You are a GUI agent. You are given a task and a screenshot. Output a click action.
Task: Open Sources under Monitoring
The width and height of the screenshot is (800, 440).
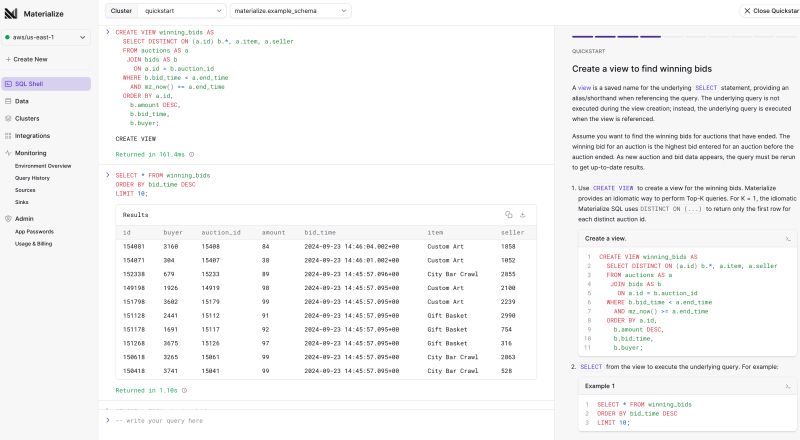pos(25,190)
